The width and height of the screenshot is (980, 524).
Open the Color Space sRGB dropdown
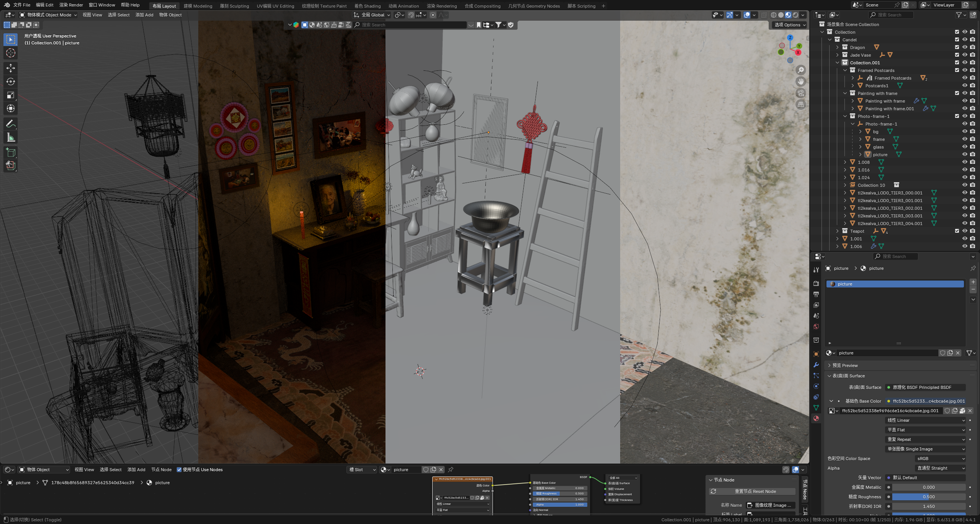941,459
